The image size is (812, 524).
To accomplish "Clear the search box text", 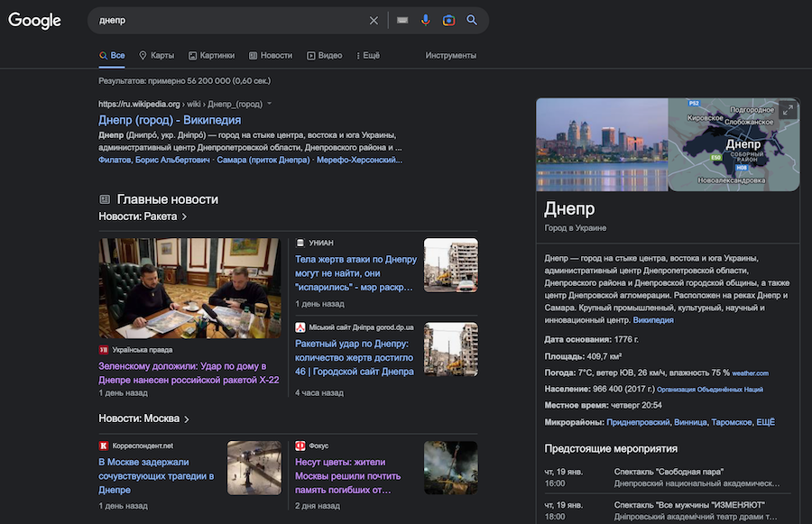I will point(374,21).
